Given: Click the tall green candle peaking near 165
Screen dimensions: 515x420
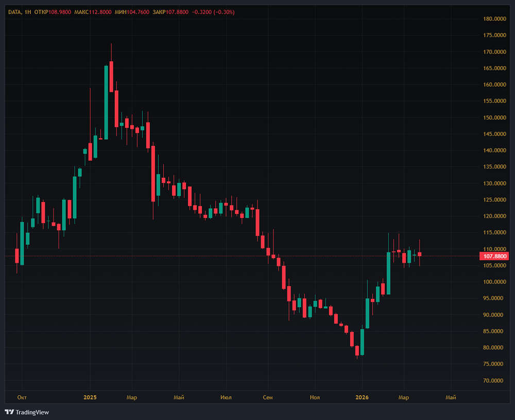Looking at the screenshot, I should (x=106, y=103).
